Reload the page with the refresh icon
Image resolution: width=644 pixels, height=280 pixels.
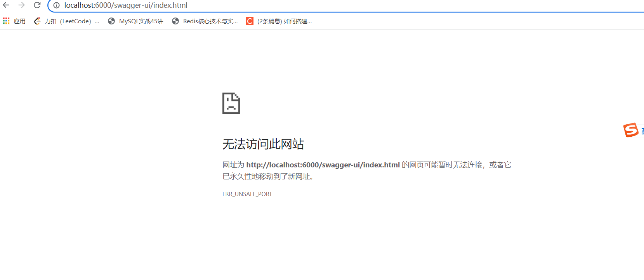[37, 5]
